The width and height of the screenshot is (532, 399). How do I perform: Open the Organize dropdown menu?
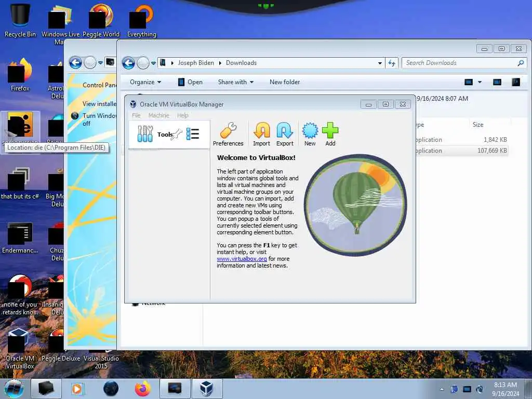pos(145,82)
